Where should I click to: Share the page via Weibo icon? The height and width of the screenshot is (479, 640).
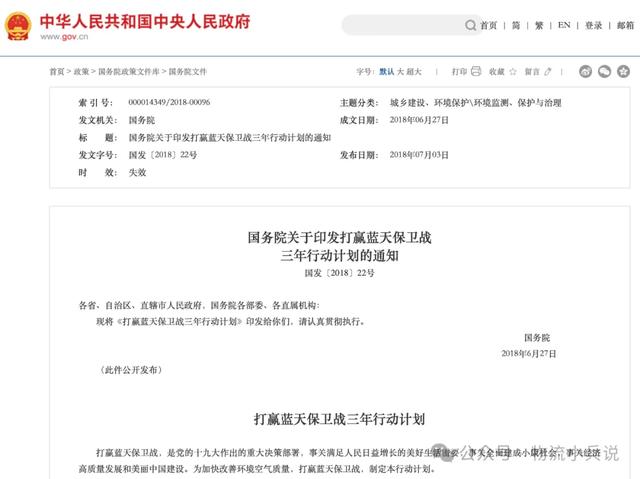[585, 71]
